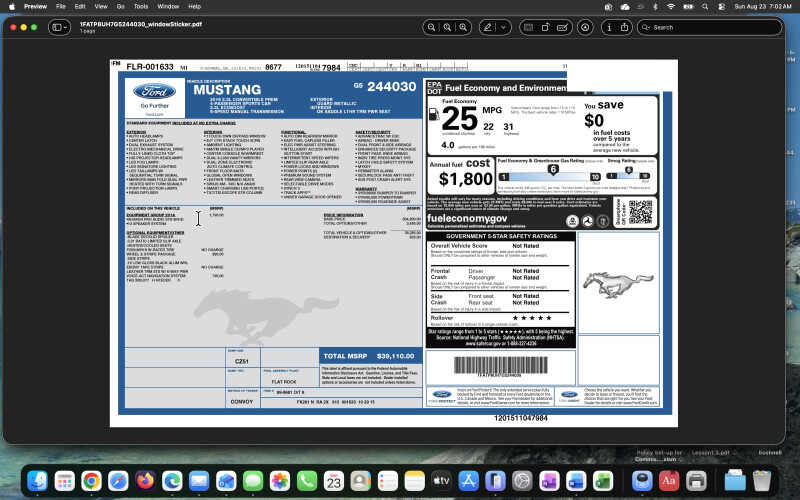Open Mail from the Dock
The image size is (800, 500).
tap(199, 481)
